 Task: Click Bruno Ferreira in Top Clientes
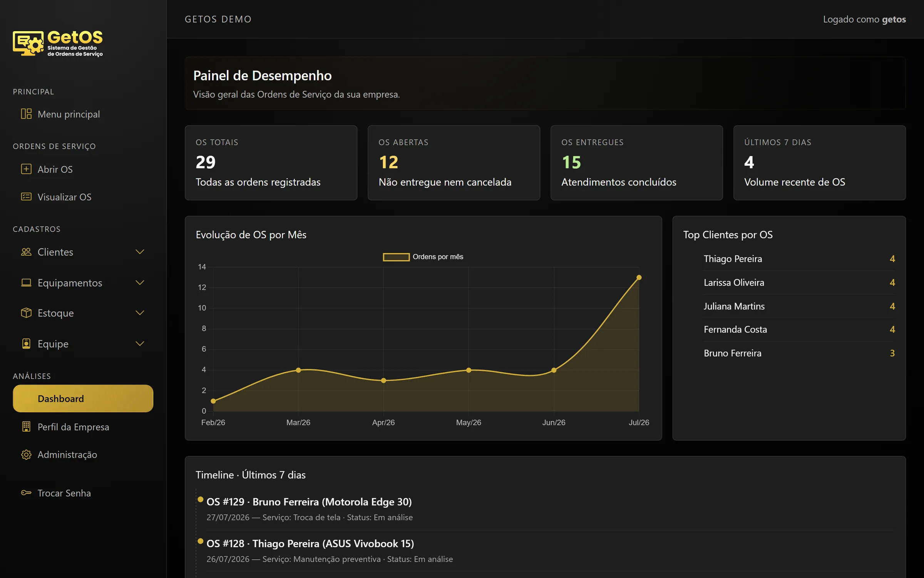[799, 353]
